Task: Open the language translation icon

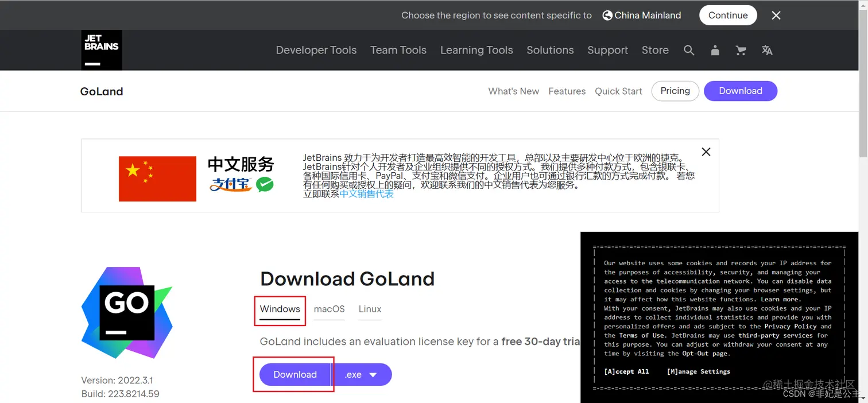Action: (x=767, y=51)
